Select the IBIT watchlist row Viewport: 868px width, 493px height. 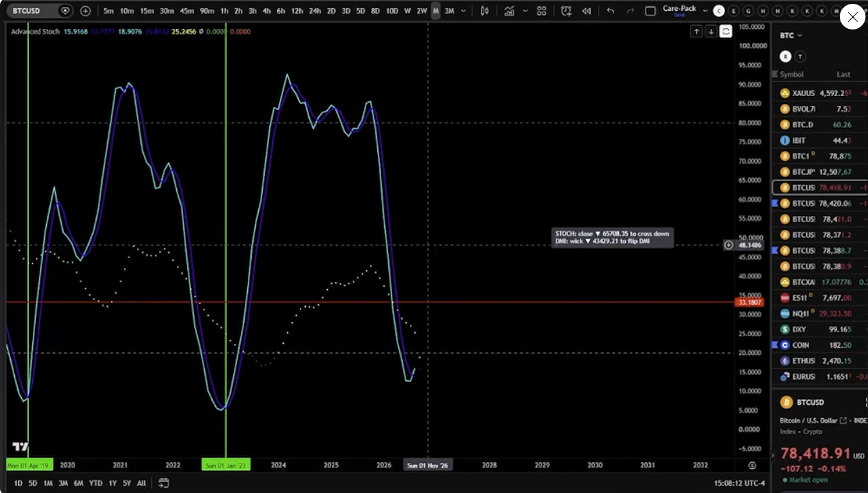(820, 140)
